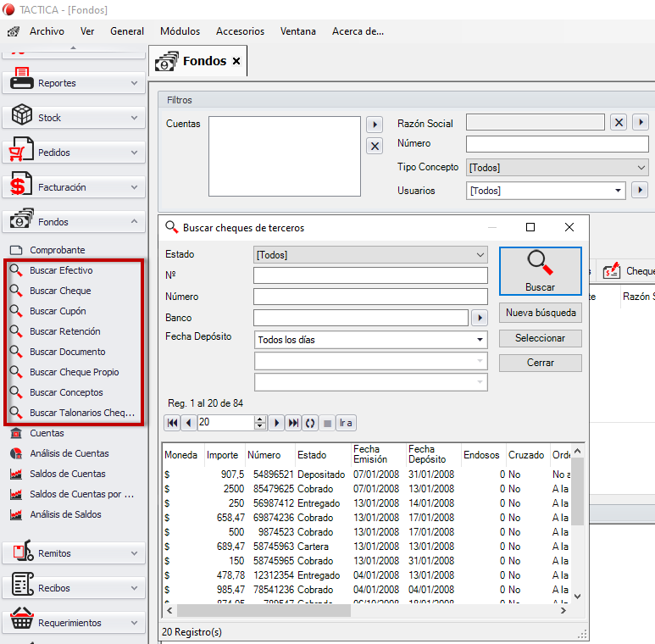Image resolution: width=655 pixels, height=644 pixels.
Task: Open the Acerca de... menu
Action: 358,31
